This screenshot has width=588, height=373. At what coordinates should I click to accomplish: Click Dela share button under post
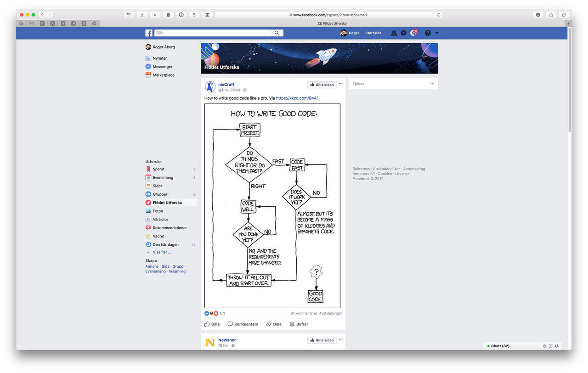pos(274,324)
